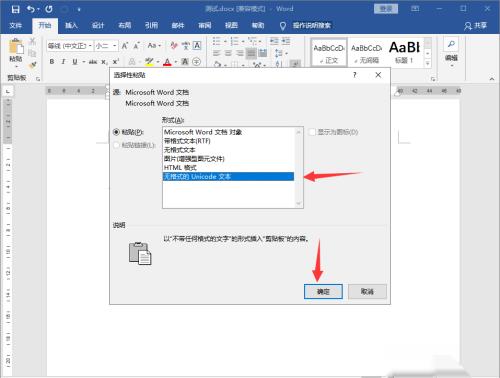This screenshot has height=378, width=500.
Task: Click the Bullets list icon
Action: coord(216,41)
